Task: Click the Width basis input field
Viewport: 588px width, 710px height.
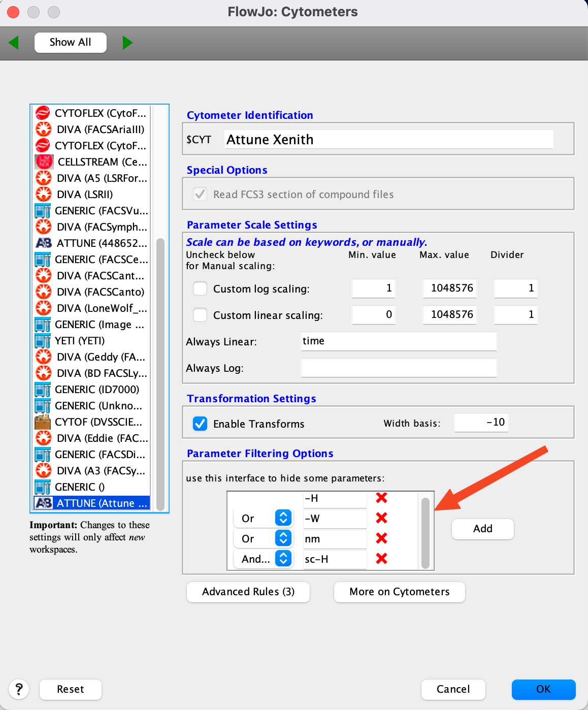Action: point(480,423)
